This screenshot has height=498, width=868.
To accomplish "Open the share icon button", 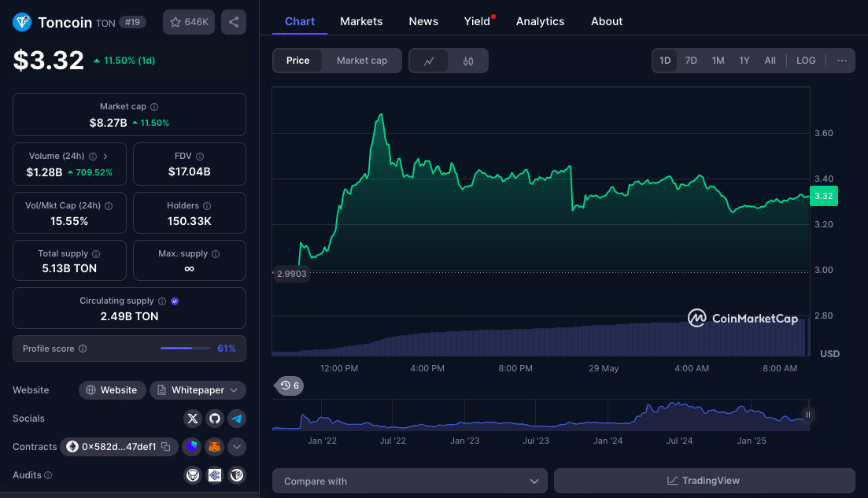I will coord(234,22).
